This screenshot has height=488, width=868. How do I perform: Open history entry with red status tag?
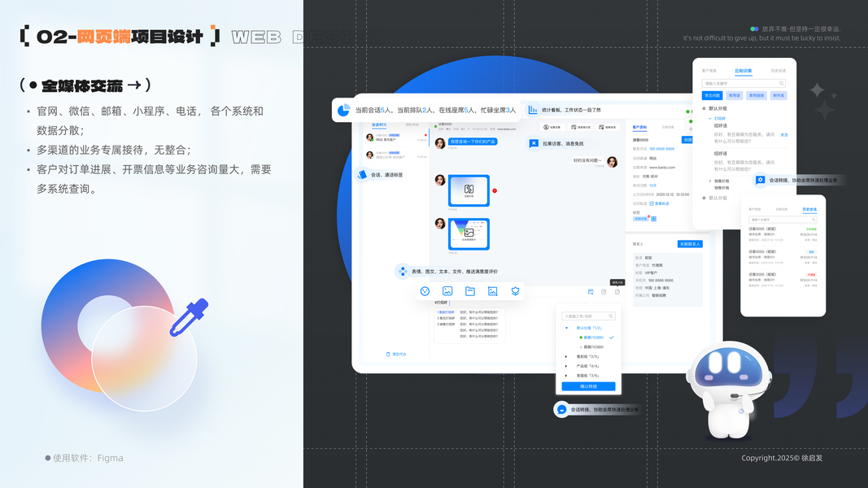point(783,280)
